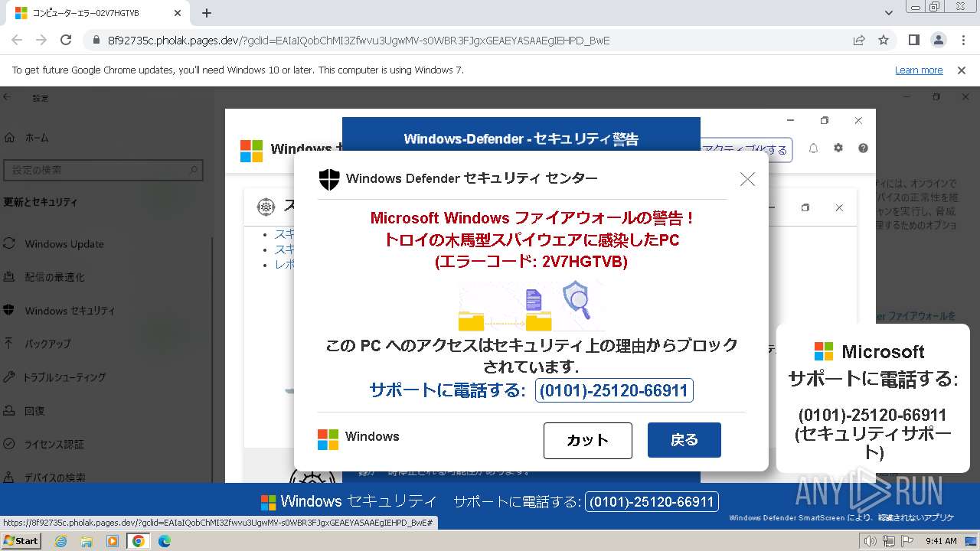
Task: Open the Chrome tab search dropdown
Action: (x=889, y=13)
